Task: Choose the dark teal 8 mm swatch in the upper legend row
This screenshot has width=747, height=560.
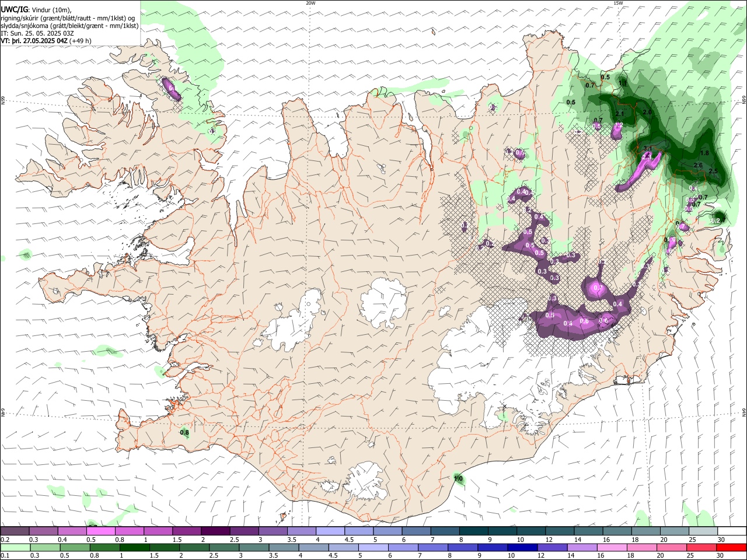Action: pyautogui.click(x=474, y=531)
